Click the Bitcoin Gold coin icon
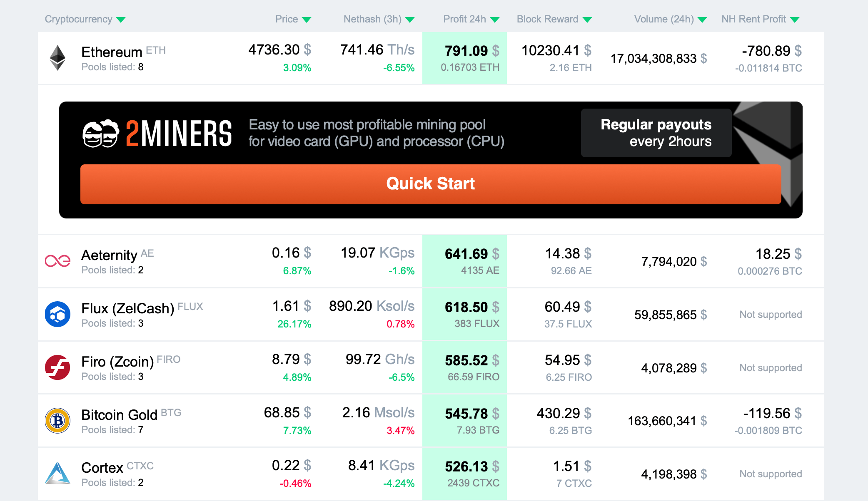 57,421
